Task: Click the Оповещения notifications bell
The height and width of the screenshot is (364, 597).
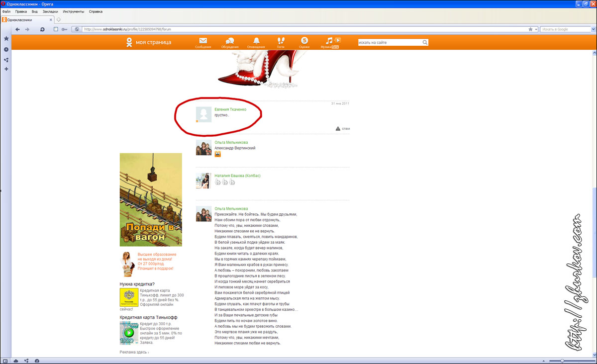Action: [256, 41]
